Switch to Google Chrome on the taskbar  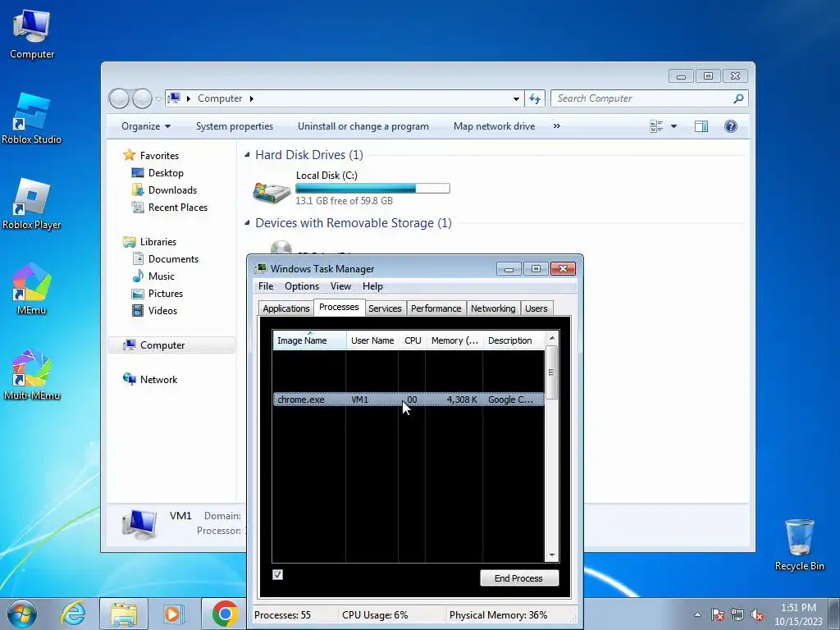[x=225, y=614]
